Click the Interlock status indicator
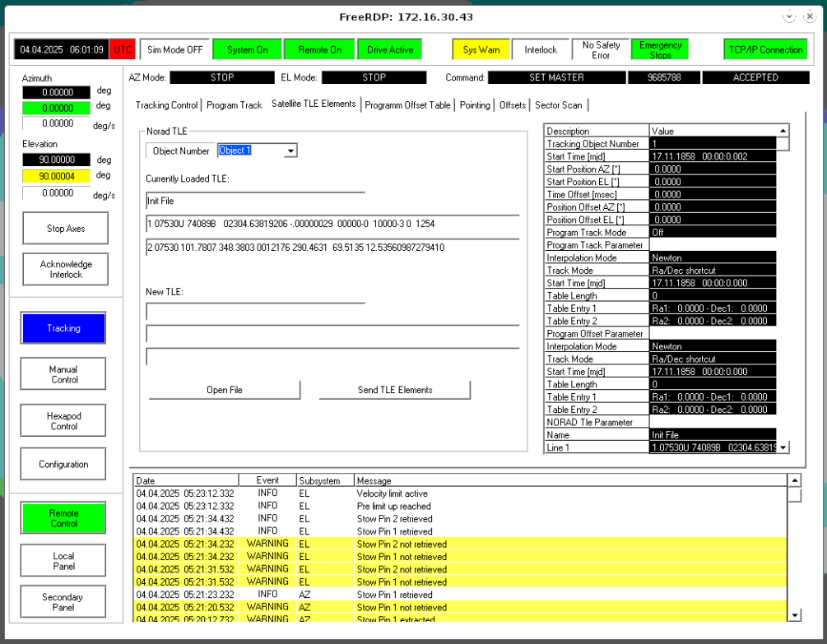Screen dimensions: 827x644 coord(541,49)
